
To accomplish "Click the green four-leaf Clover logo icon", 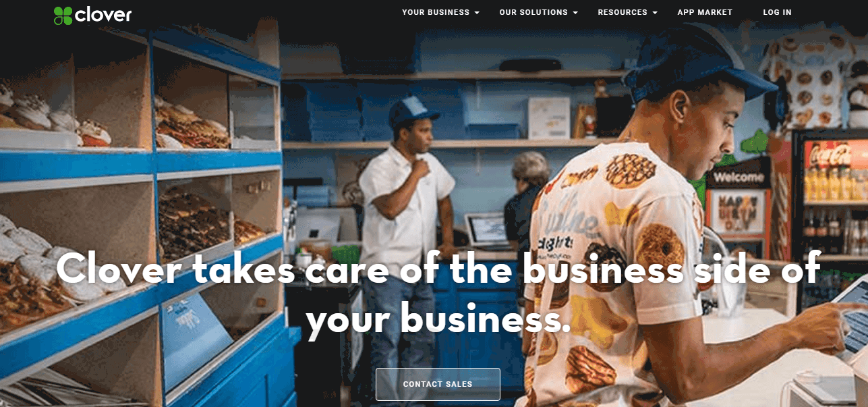I will click(63, 16).
